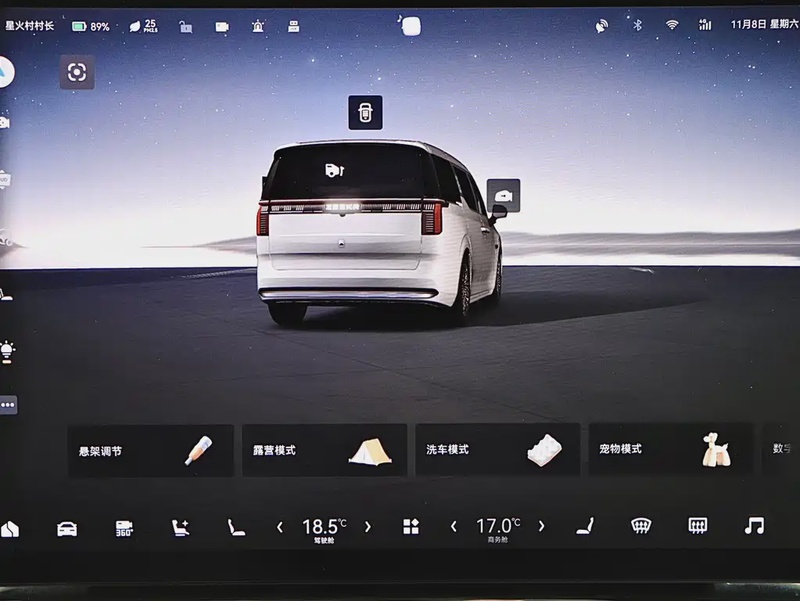Select 宠物模式 pet mode

coord(670,450)
